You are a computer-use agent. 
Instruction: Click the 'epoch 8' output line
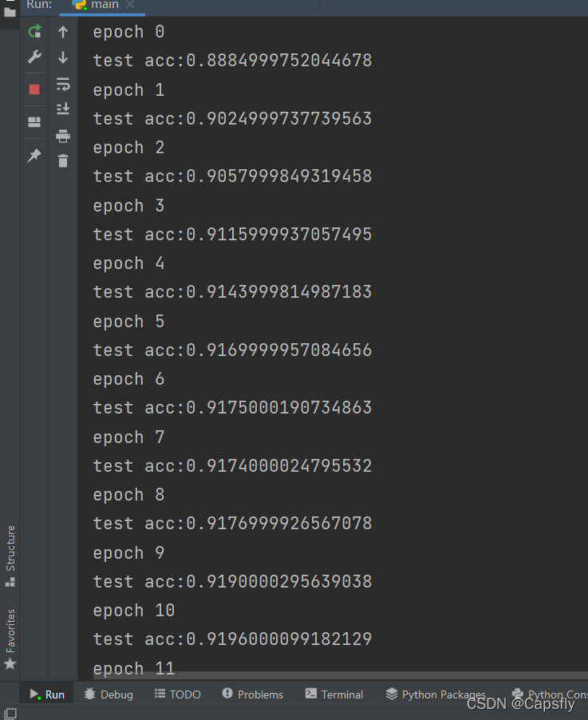128,495
